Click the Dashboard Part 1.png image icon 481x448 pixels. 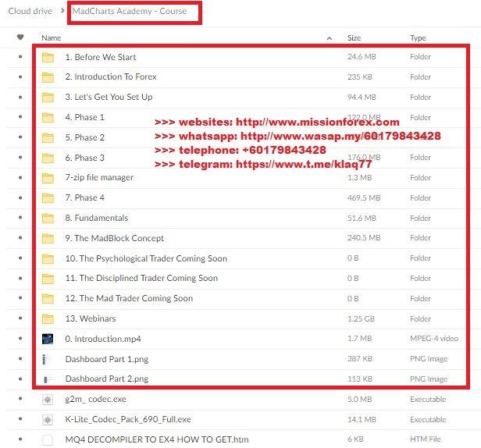point(48,359)
